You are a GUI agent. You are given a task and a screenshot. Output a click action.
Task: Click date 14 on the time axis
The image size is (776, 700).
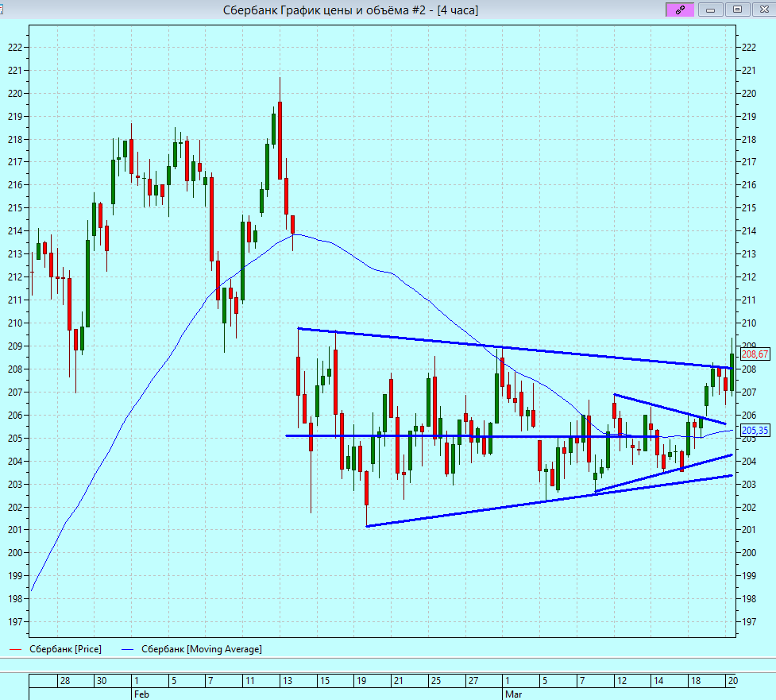coord(658,681)
